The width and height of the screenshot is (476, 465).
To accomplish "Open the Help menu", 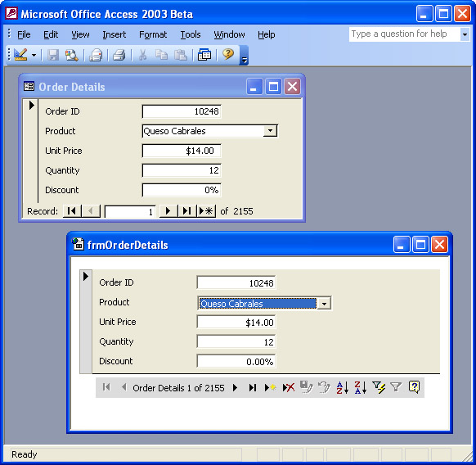I will (267, 34).
